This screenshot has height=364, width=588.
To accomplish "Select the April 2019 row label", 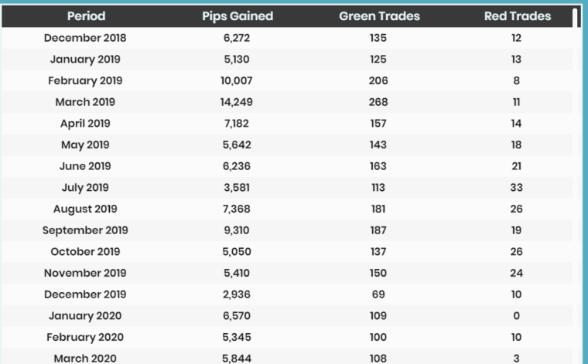I will tap(85, 124).
